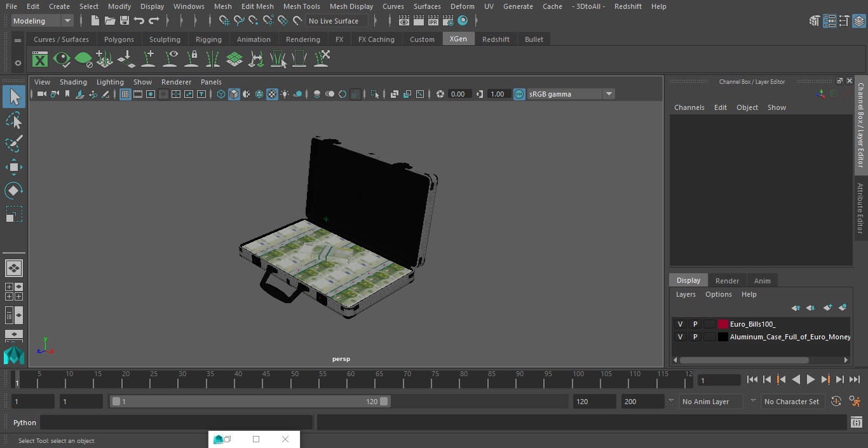The height and width of the screenshot is (448, 868).
Task: Redo the action arrow icon
Action: [154, 21]
